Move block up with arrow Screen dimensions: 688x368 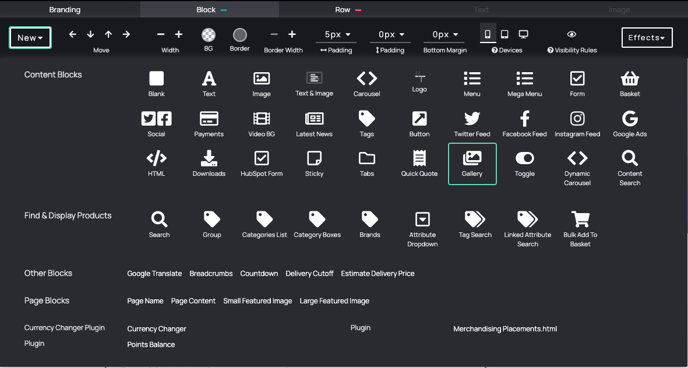click(108, 34)
